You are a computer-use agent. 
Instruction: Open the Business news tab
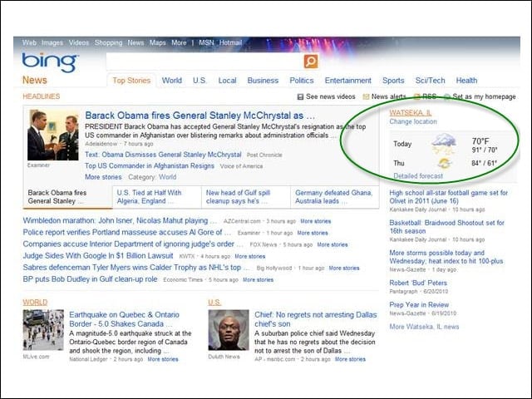point(263,81)
